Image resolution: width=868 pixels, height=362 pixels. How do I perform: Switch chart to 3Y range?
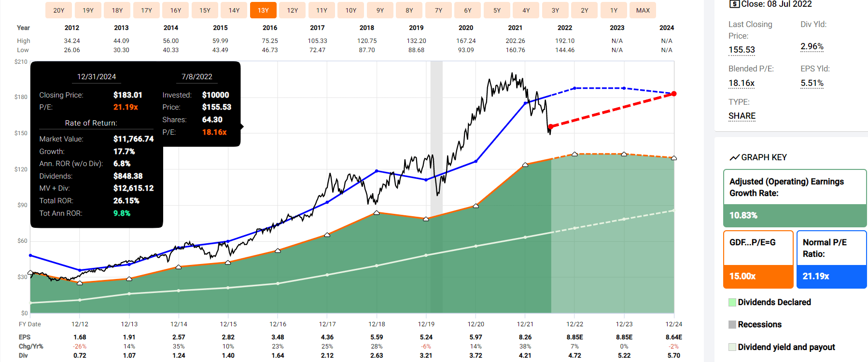click(x=555, y=10)
